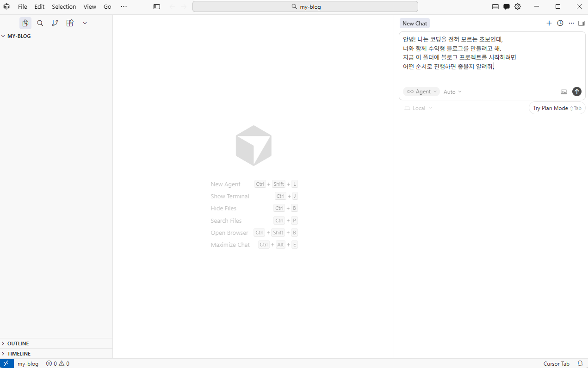Image resolution: width=588 pixels, height=368 pixels.
Task: Click the attach image icon in chat
Action: tap(563, 92)
